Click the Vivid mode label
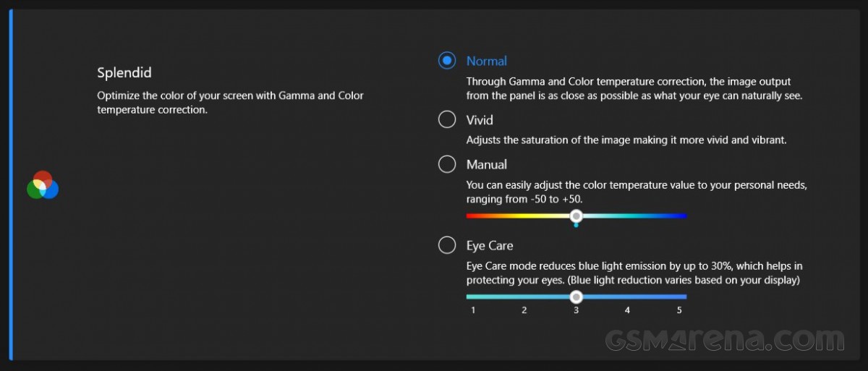 (x=480, y=120)
